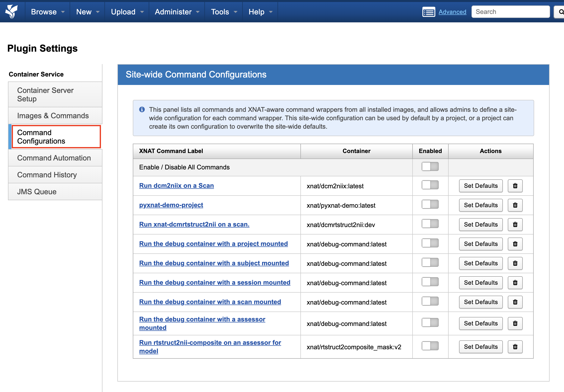This screenshot has height=392, width=564.
Task: Click Set Defaults for subject mounted debug
Action: click(481, 263)
